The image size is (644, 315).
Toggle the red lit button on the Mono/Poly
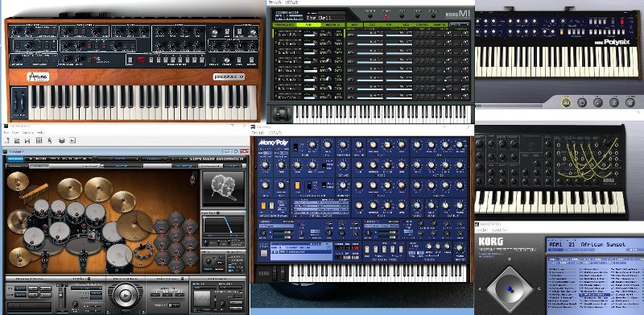[356, 248]
